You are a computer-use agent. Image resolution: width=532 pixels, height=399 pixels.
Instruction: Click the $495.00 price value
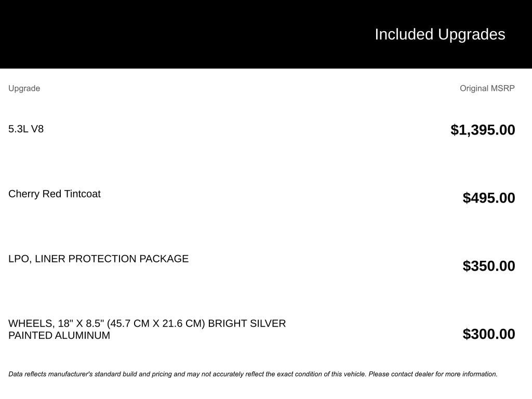click(x=489, y=198)
